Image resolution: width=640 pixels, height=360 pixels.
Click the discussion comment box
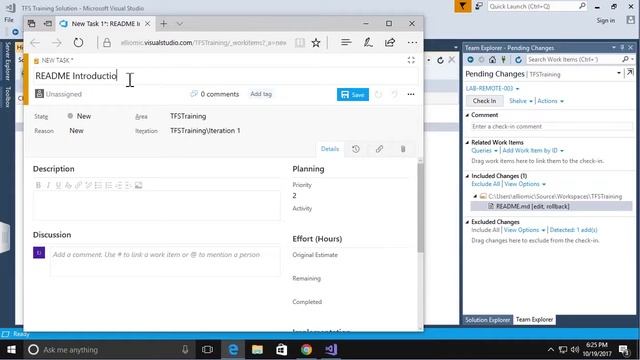[165, 260]
